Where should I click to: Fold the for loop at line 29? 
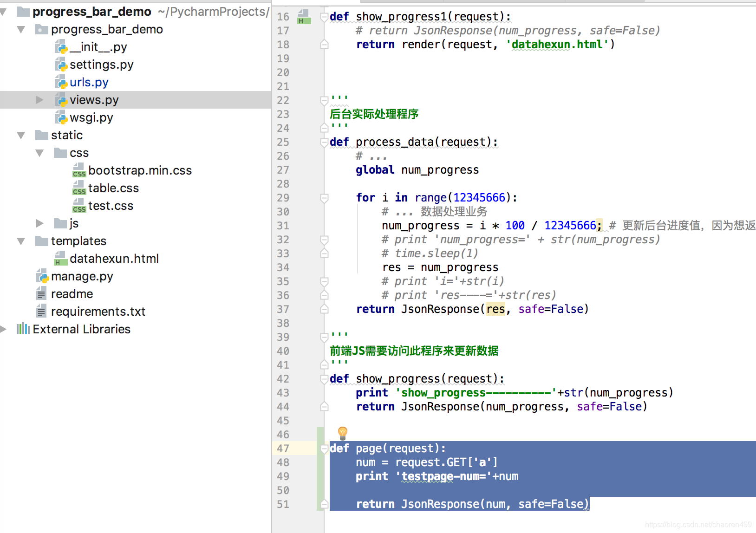pos(324,198)
